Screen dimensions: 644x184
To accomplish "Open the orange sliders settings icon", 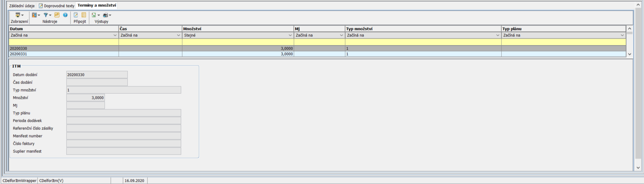I will click(57, 15).
